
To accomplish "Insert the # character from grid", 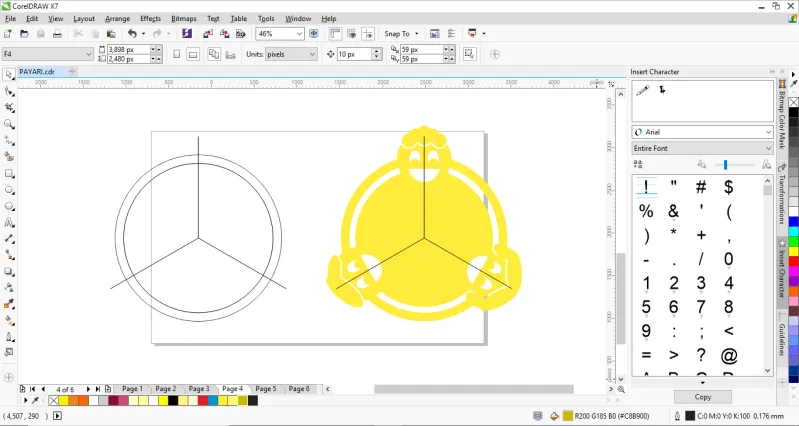I will click(x=701, y=188).
